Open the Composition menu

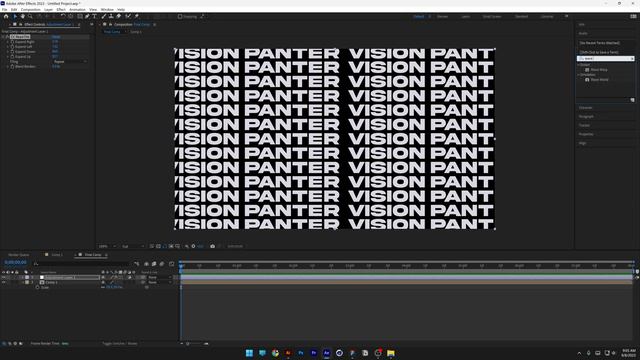[31, 9]
